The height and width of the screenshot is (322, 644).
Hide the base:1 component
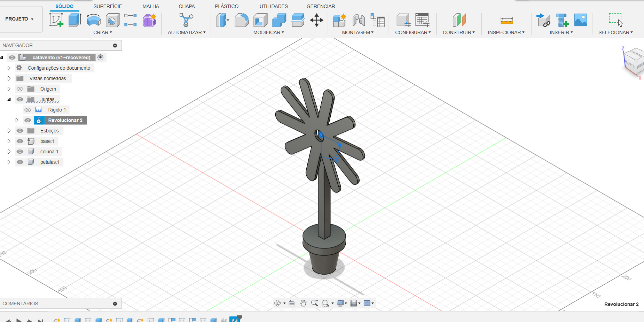pos(20,141)
